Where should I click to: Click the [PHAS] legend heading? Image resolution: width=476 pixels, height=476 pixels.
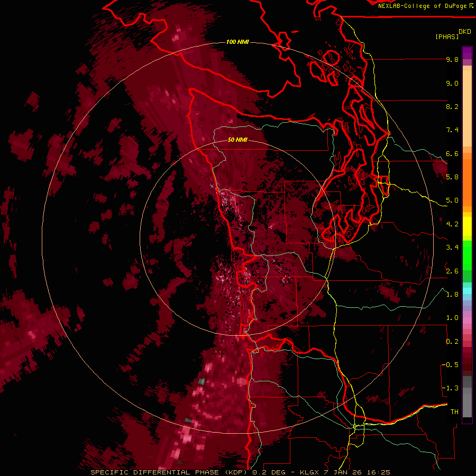coord(447,36)
